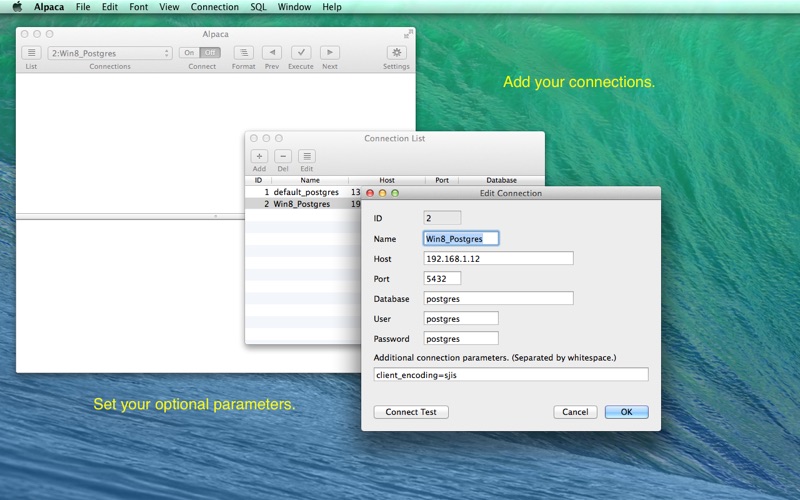The width and height of the screenshot is (800, 500).
Task: Open the Help menu
Action: tap(332, 7)
